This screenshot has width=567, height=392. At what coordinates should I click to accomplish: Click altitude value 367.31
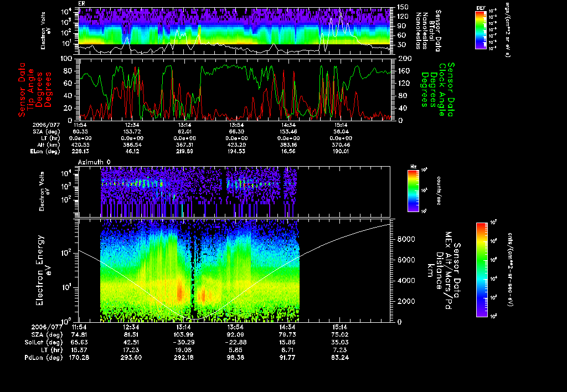click(184, 145)
